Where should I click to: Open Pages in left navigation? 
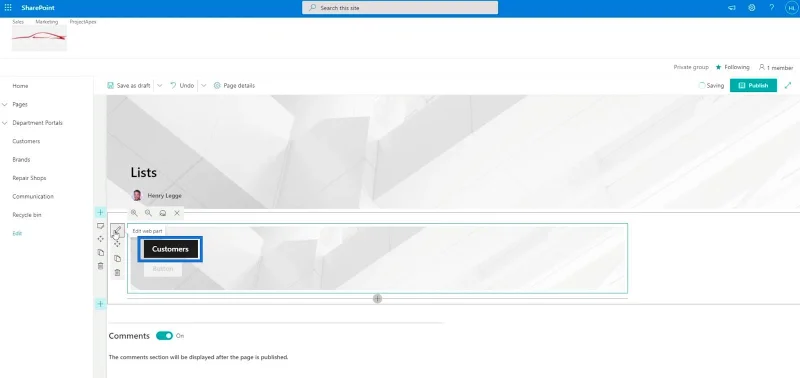pos(20,105)
